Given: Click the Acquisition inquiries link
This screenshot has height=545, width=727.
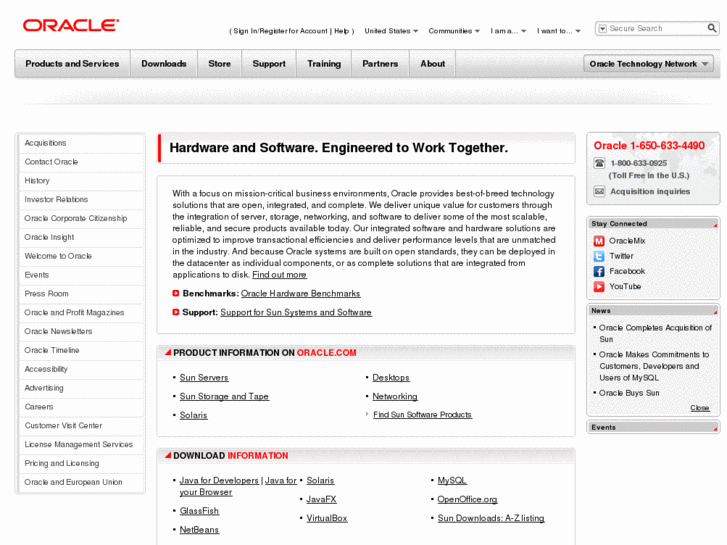Looking at the screenshot, I should 650,192.
